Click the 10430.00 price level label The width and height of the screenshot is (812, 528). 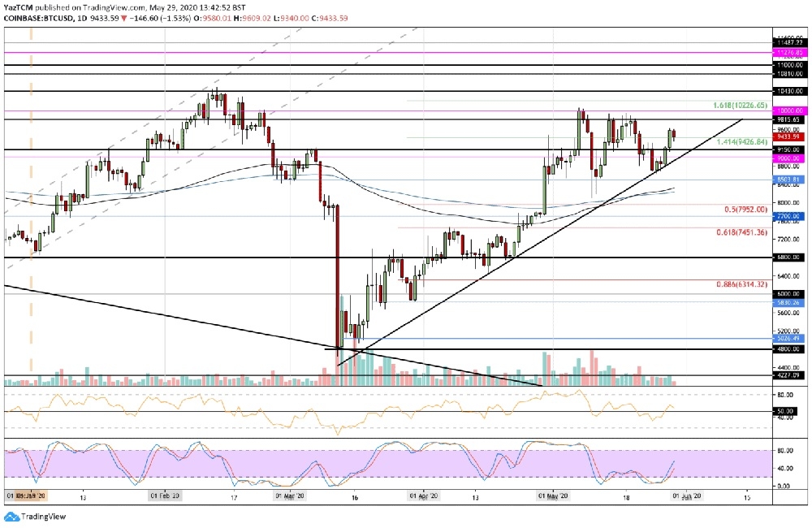click(x=788, y=91)
